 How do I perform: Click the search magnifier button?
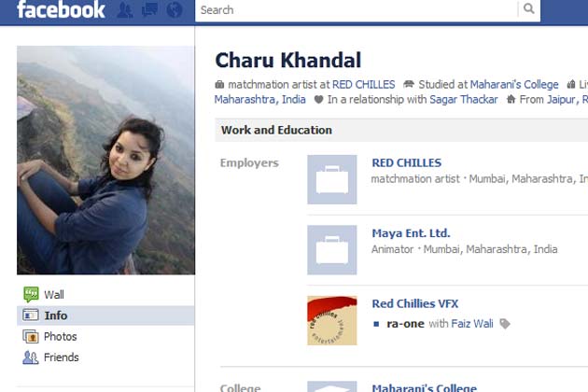click(529, 8)
